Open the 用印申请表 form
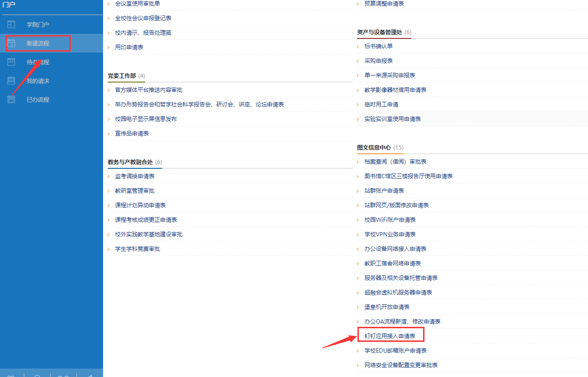 click(x=129, y=47)
